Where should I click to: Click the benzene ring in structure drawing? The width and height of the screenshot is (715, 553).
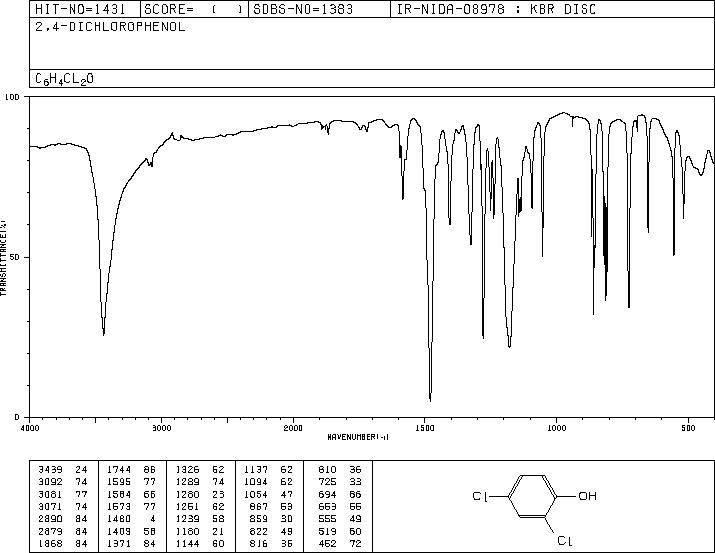533,496
